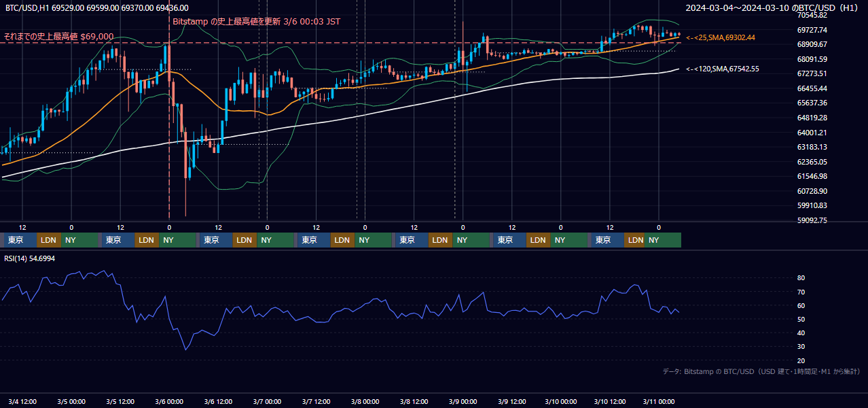Click the 3/8 12:00 date label
The height and width of the screenshot is (408, 868).
coord(414,401)
